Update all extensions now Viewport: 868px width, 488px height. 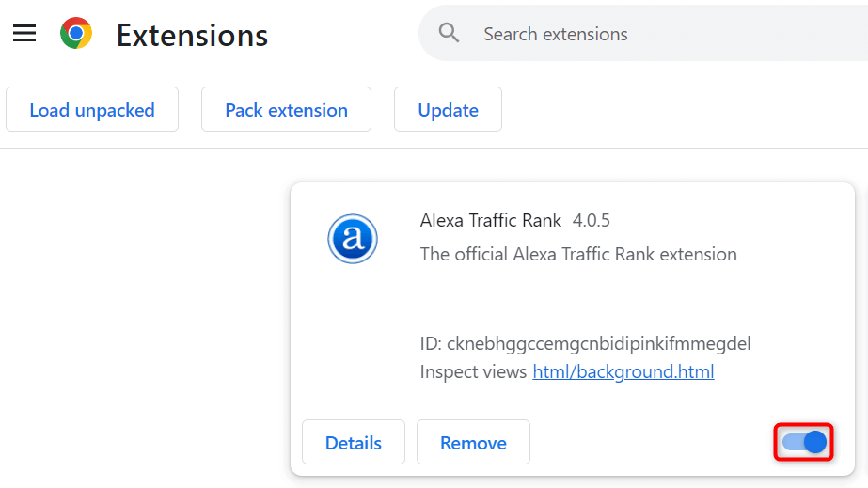(x=448, y=110)
